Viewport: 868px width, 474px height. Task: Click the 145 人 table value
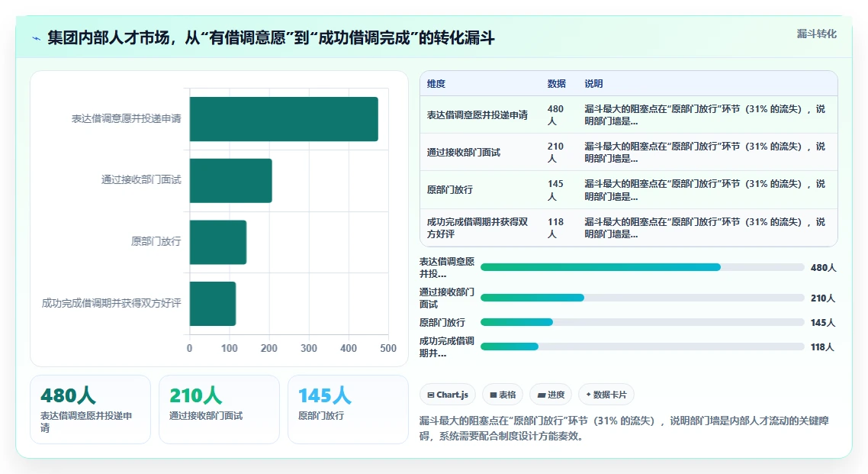coord(555,190)
